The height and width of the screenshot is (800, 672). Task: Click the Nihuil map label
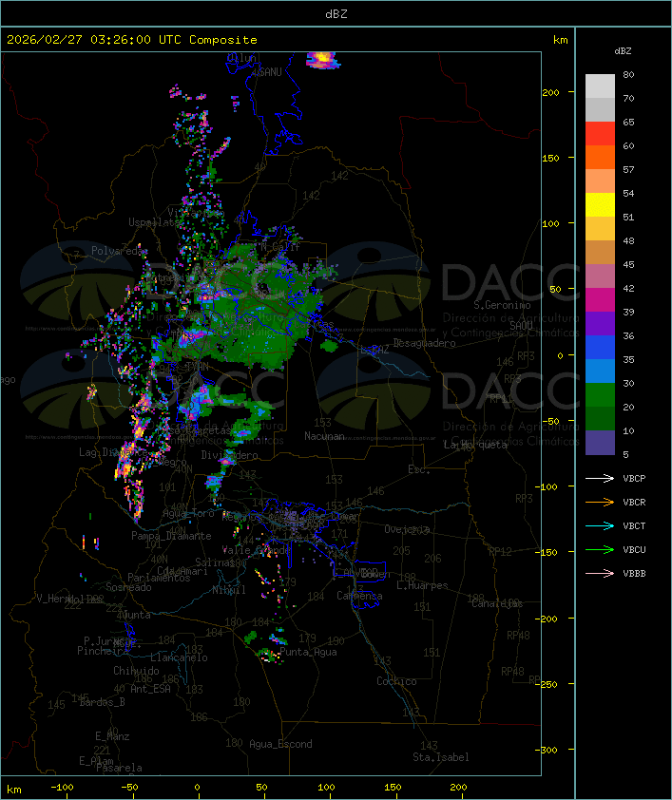point(229,590)
